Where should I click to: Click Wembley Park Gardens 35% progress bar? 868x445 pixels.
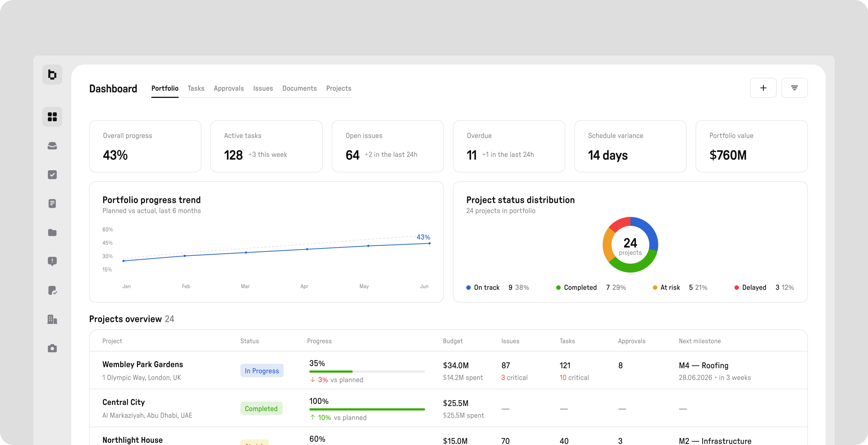point(367,371)
